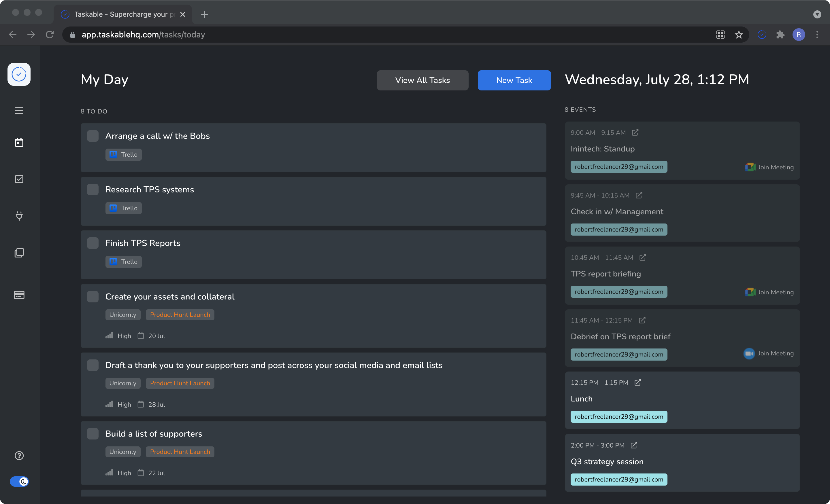
Task: Open the Chrome three-dot menu
Action: click(817, 35)
